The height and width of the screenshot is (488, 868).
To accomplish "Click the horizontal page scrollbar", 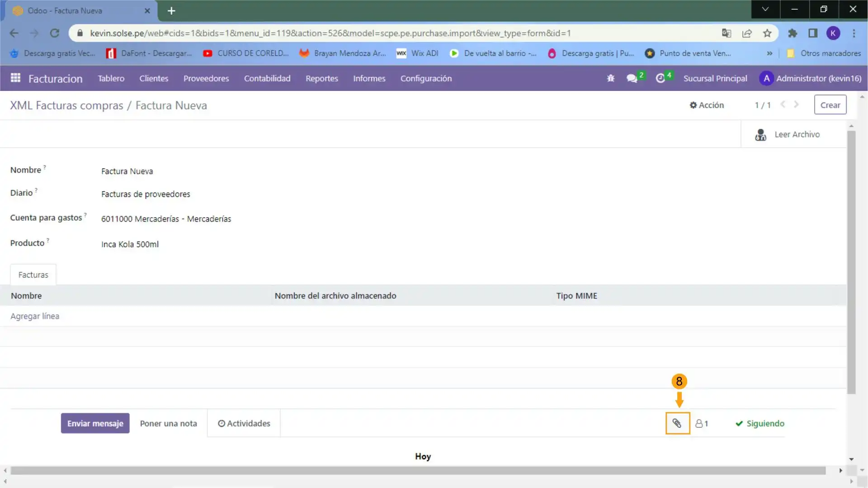I will click(x=418, y=471).
